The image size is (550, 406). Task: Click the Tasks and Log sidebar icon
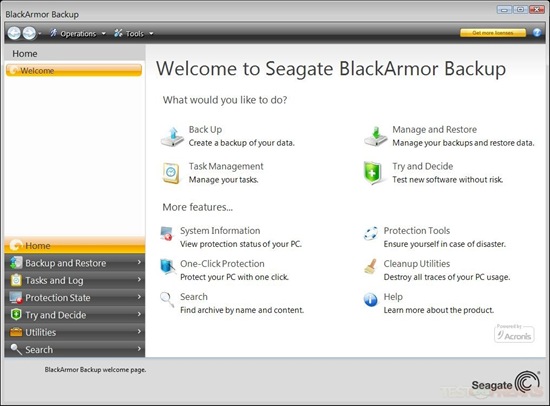(16, 280)
